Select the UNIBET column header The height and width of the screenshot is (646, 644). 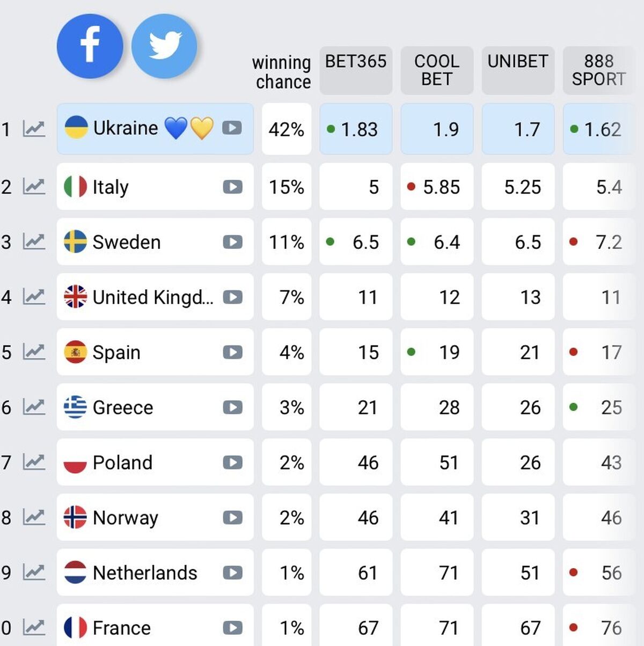click(518, 70)
